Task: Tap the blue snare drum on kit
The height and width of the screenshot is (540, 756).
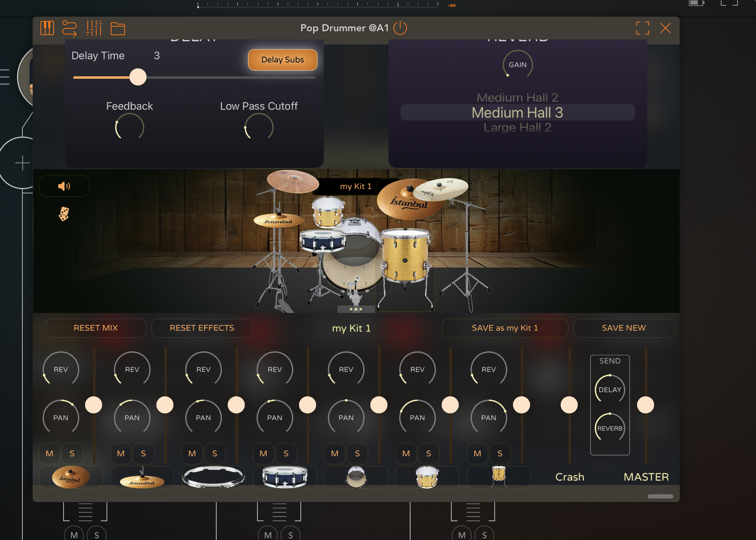Action: [x=322, y=241]
